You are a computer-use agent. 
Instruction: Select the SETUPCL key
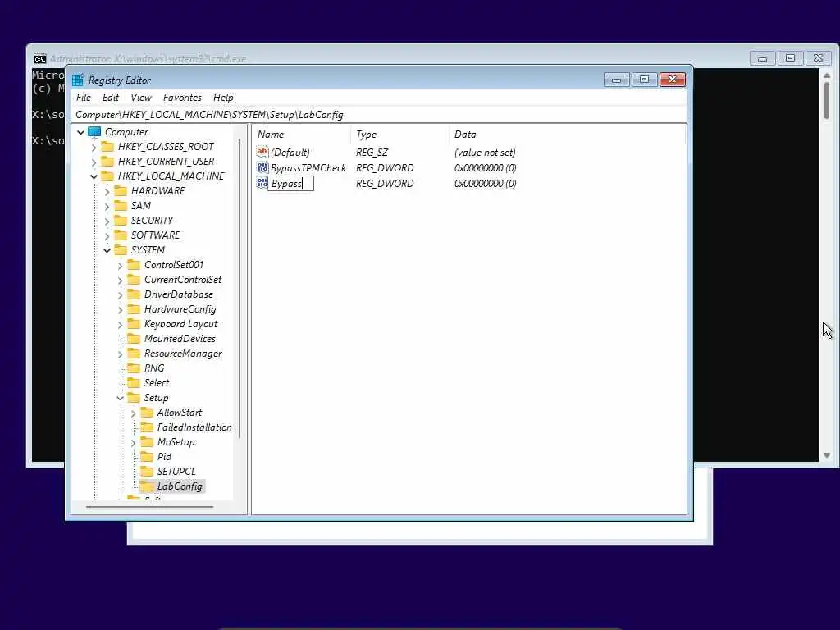(x=176, y=472)
